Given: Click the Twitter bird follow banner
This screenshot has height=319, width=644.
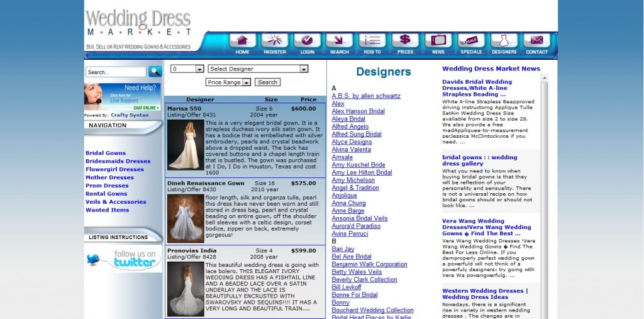Looking at the screenshot, I should pyautogui.click(x=124, y=259).
